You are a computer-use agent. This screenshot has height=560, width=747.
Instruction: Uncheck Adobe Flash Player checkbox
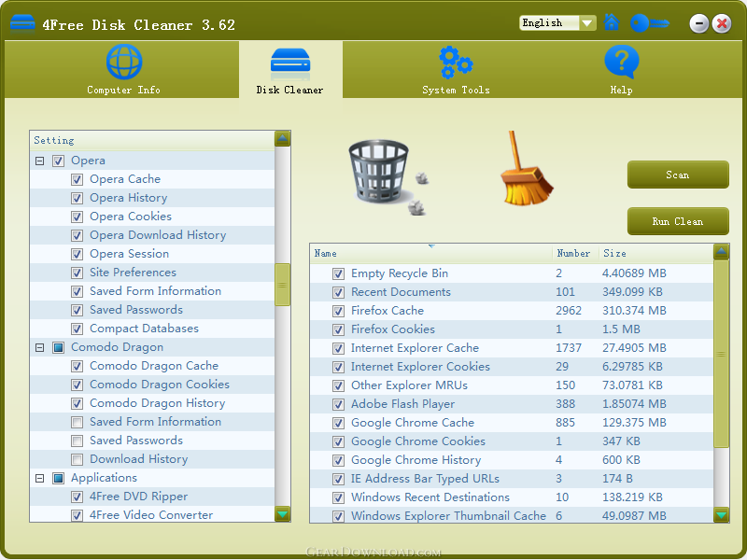338,404
